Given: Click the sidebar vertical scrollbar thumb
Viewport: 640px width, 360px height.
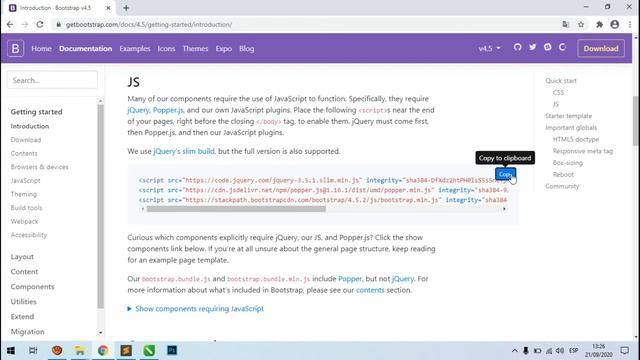Looking at the screenshot, I should point(100,206).
